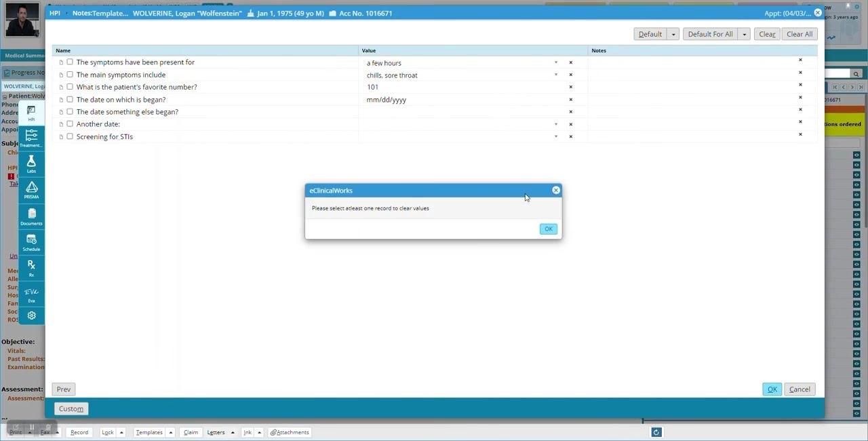Viewport: 868px width, 441px height.
Task: Click Claim in the bottom toolbar
Action: [191, 432]
